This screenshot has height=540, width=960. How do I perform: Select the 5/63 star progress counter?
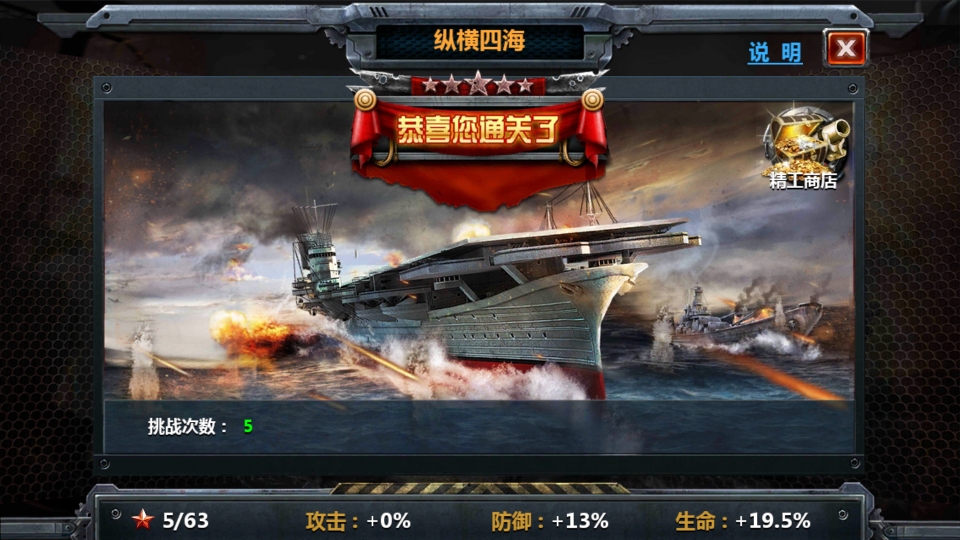click(186, 520)
